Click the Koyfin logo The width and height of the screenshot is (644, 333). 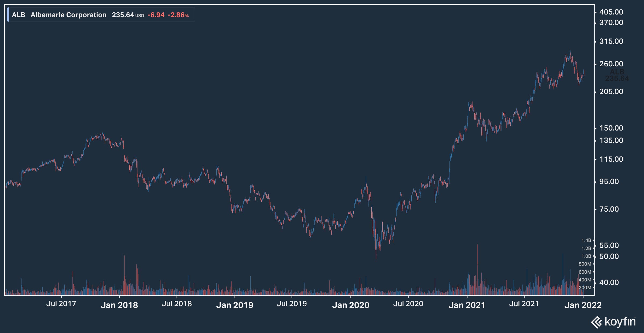pyautogui.click(x=613, y=322)
